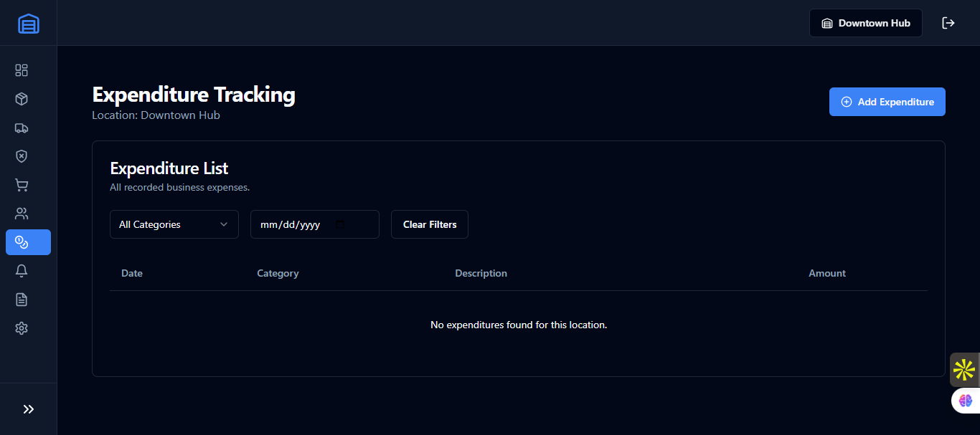Viewport: 980px width, 435px height.
Task: Open the calendar picker in date field
Action: 341,224
